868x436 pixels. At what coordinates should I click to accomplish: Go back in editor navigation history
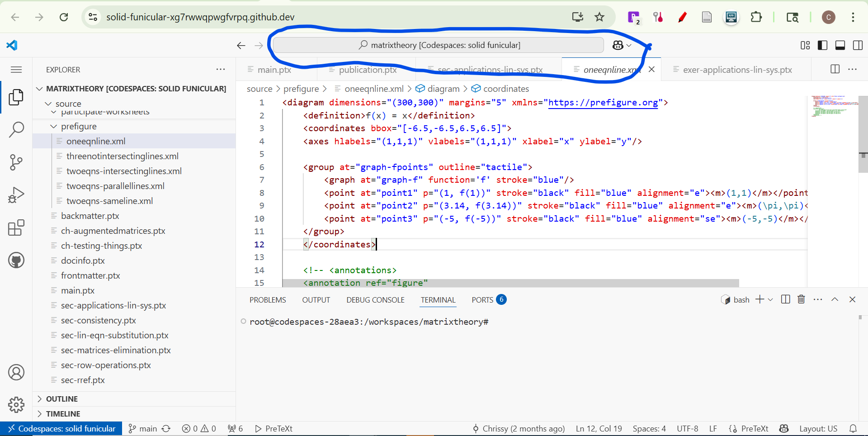coord(241,45)
